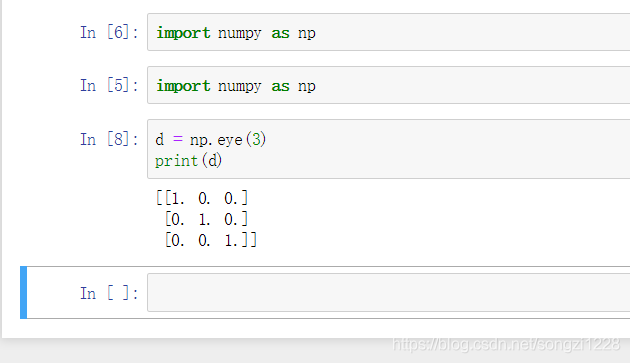Click the empty In [ ] prompt label

(x=109, y=293)
